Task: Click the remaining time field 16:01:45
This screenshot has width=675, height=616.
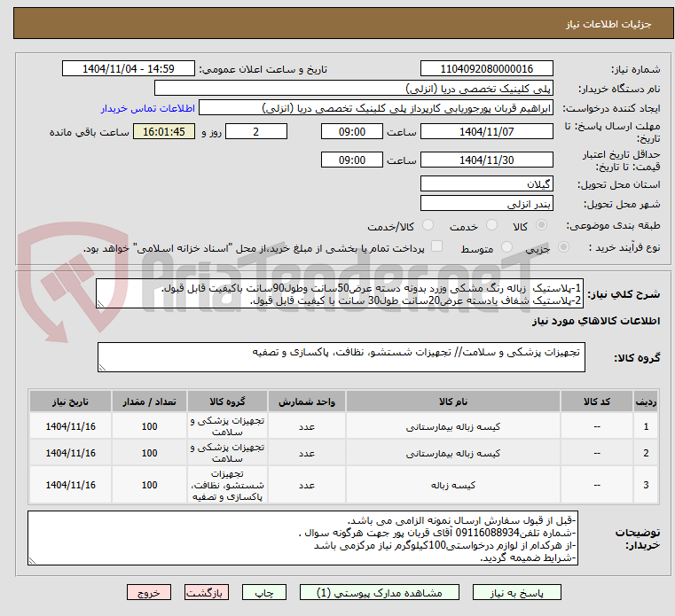Action: click(x=164, y=132)
